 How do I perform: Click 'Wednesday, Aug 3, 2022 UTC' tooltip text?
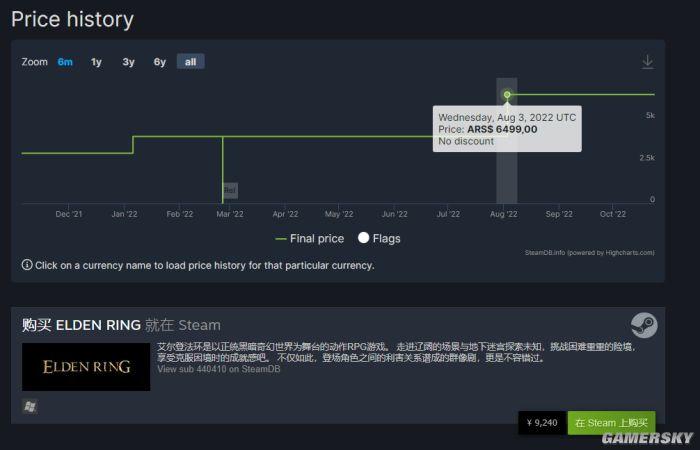pyautogui.click(x=507, y=117)
